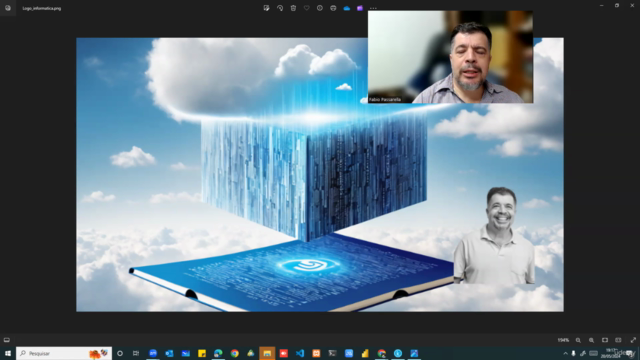Click the touch keyboard icon in system tray

coord(593,353)
